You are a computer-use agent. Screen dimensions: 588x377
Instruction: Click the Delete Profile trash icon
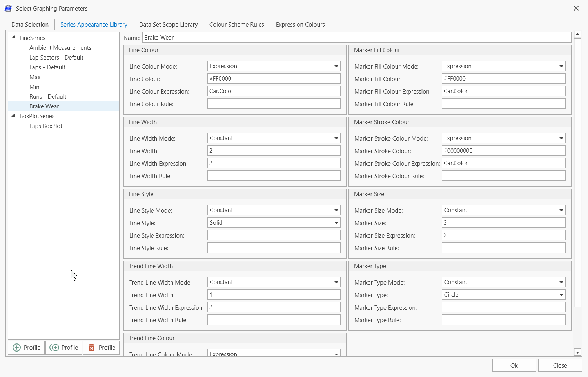[x=101, y=348]
